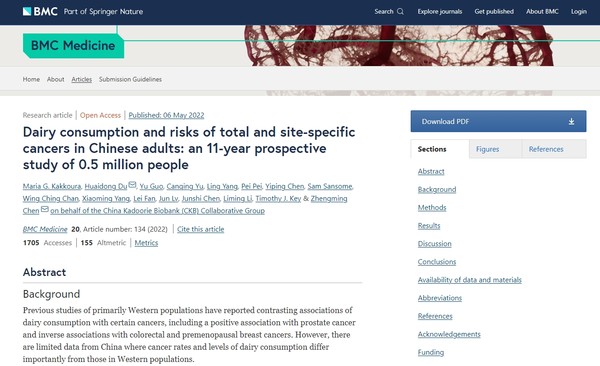Click envelope icon next to Zhengming Chen
600x366 pixels.
(x=45, y=209)
